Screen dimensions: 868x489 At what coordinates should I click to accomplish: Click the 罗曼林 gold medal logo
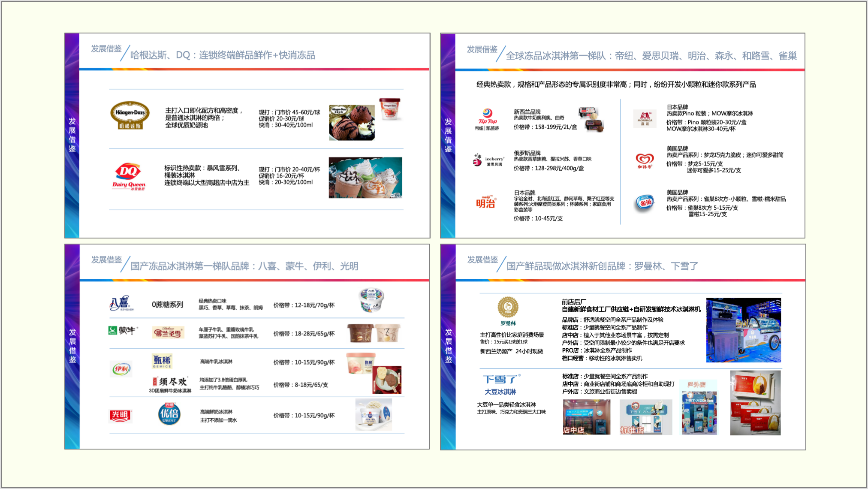pyautogui.click(x=508, y=308)
